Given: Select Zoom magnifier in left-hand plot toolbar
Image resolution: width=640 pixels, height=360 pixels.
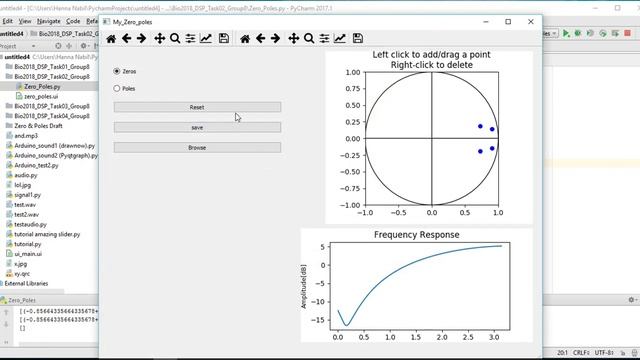Looking at the screenshot, I should pyautogui.click(x=175, y=38).
